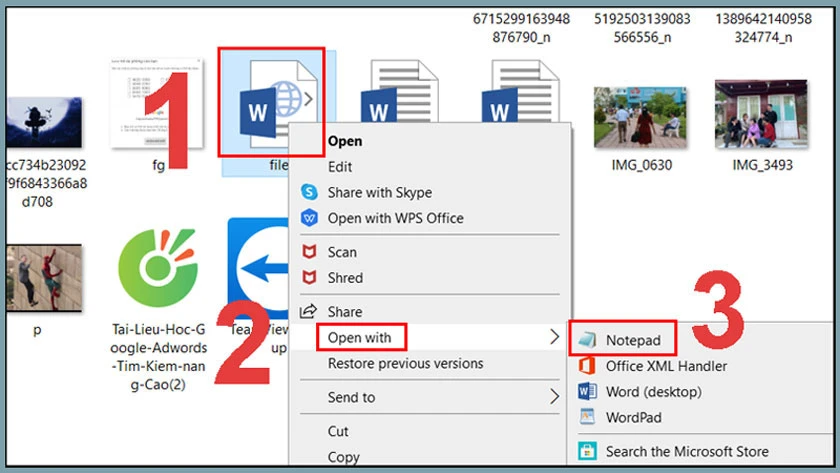Screen dimensions: 840x473
Task: Open the file with Office XML Handler
Action: tap(666, 366)
